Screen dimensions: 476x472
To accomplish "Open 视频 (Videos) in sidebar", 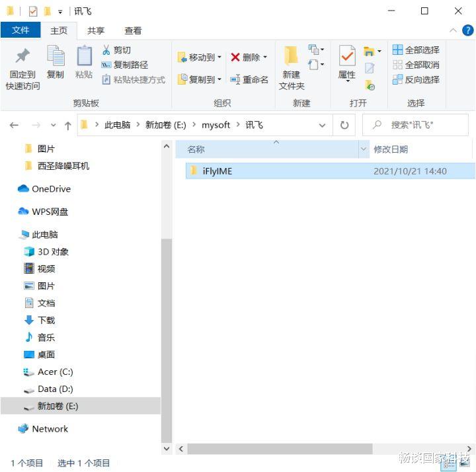I will click(x=40, y=268).
